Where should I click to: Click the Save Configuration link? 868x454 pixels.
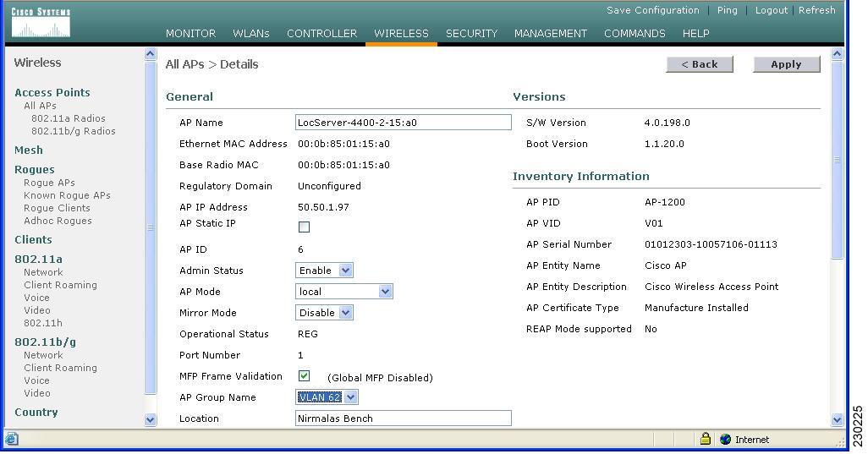[652, 10]
